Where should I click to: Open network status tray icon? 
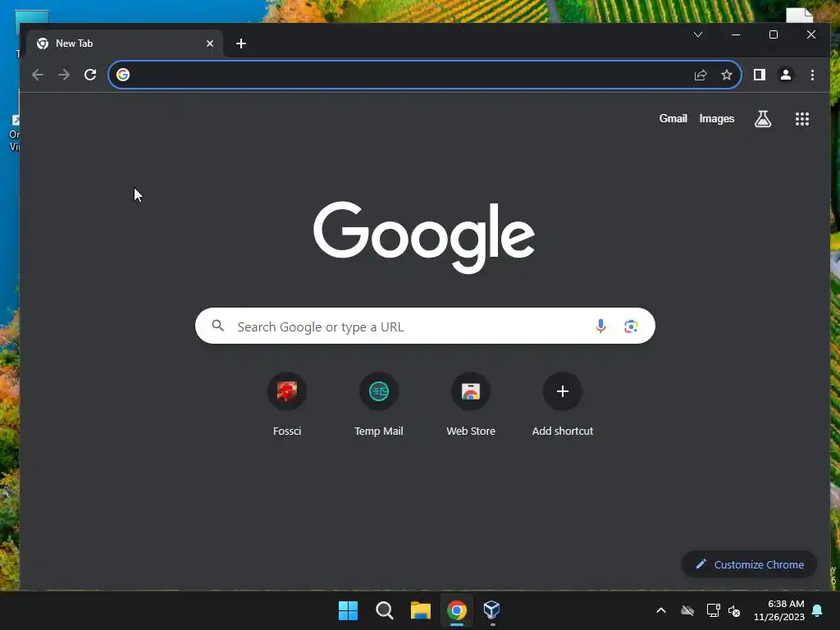713,610
